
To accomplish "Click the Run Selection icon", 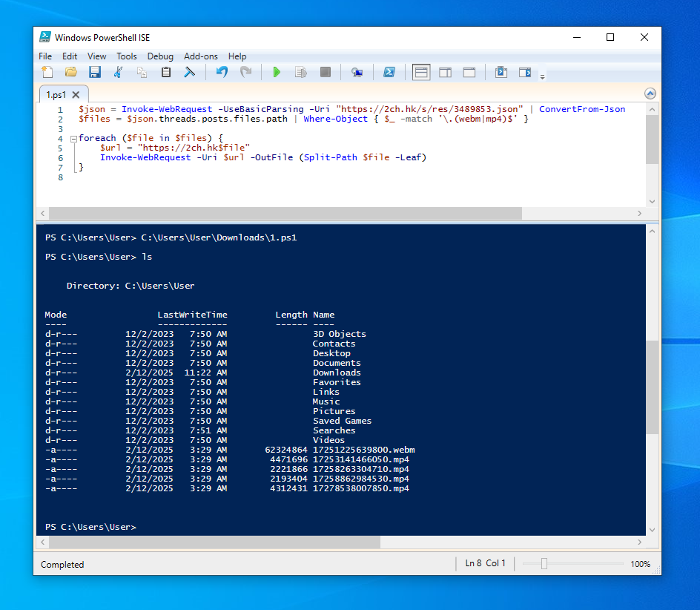I will click(x=301, y=72).
